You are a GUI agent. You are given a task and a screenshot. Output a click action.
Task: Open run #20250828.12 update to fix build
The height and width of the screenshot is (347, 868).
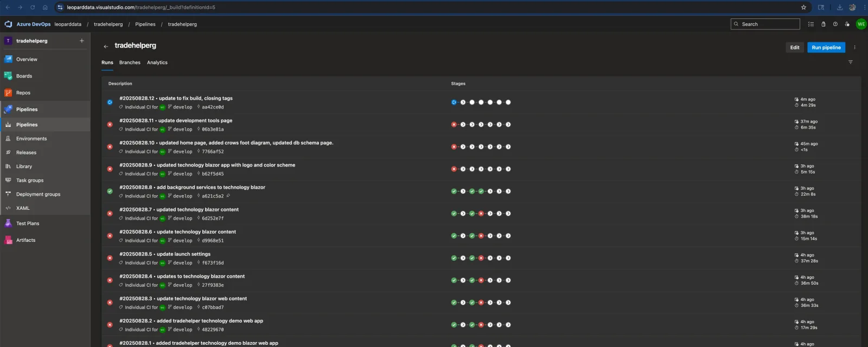tap(176, 98)
